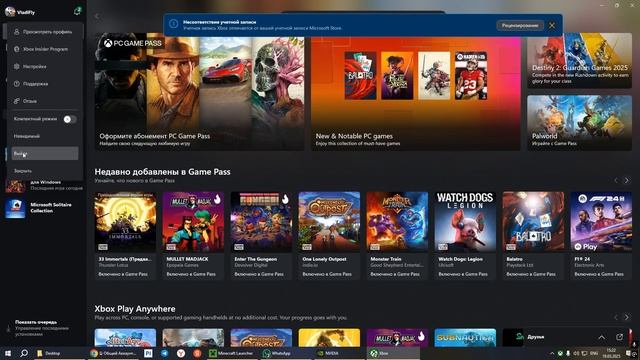Open Madden 25 cover in New & Notable banner
This screenshot has width=640, height=360.
point(471,76)
